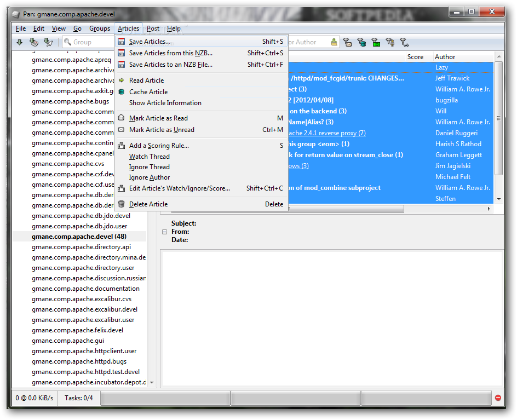Open the 'ows (3)' article thread
The width and height of the screenshot is (517, 420).
click(298, 166)
